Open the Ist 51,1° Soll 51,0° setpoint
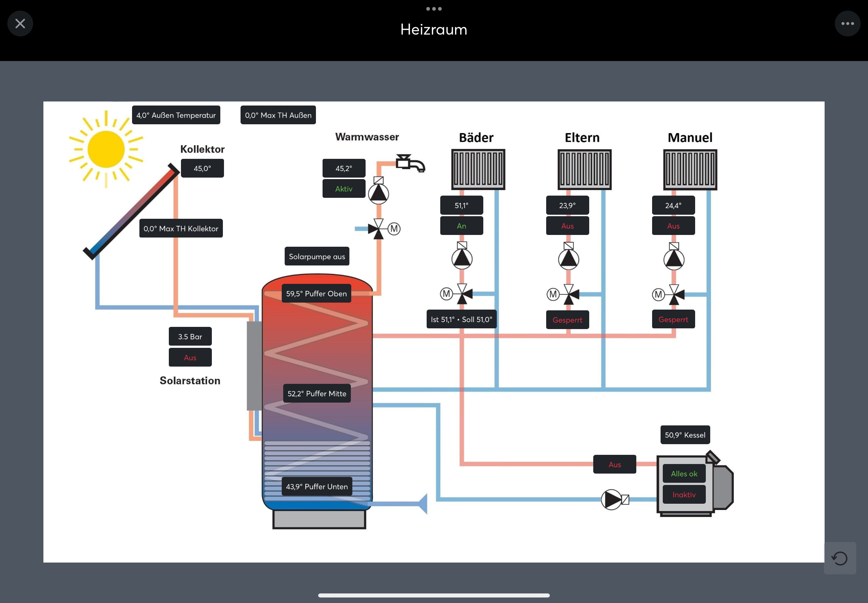This screenshot has width=868, height=603. click(x=461, y=319)
